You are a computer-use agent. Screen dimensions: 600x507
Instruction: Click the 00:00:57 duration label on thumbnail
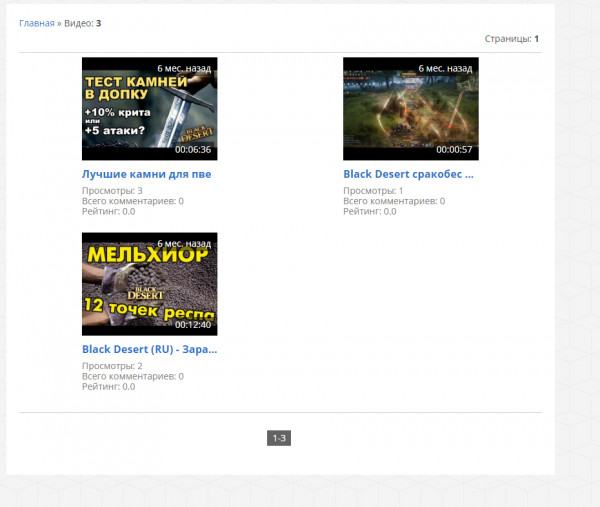454,150
